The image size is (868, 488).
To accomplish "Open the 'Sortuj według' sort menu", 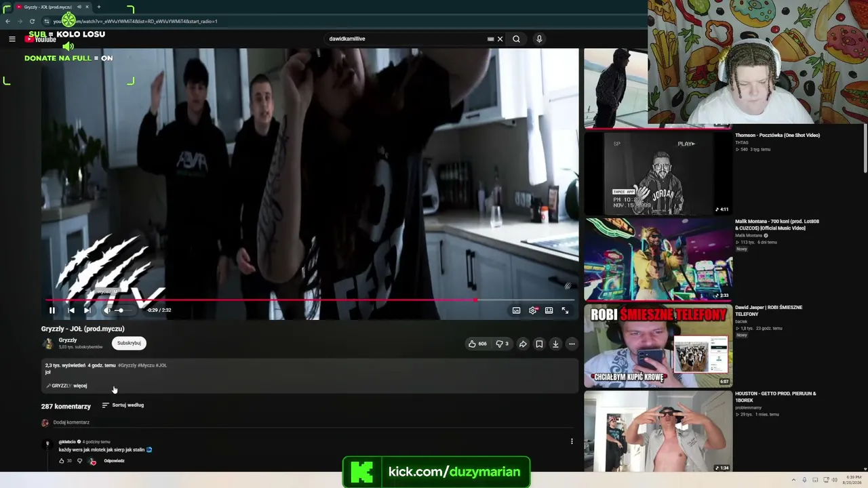I will (123, 405).
